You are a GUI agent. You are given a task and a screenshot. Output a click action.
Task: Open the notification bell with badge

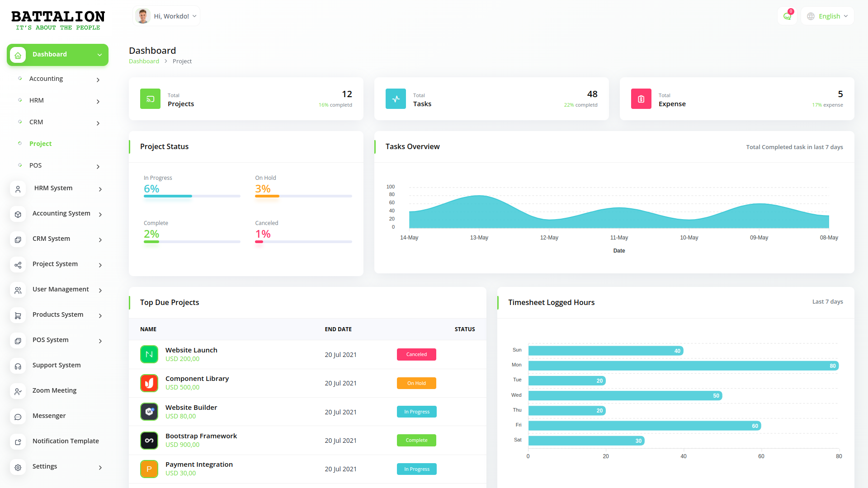pyautogui.click(x=787, y=16)
